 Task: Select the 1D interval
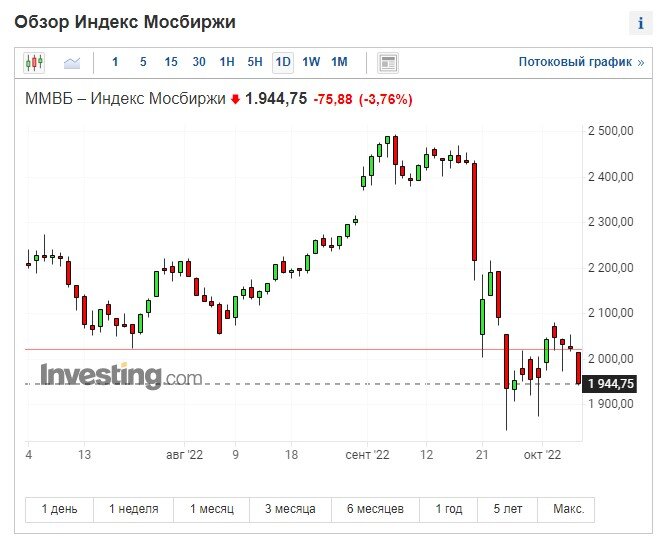pos(283,63)
